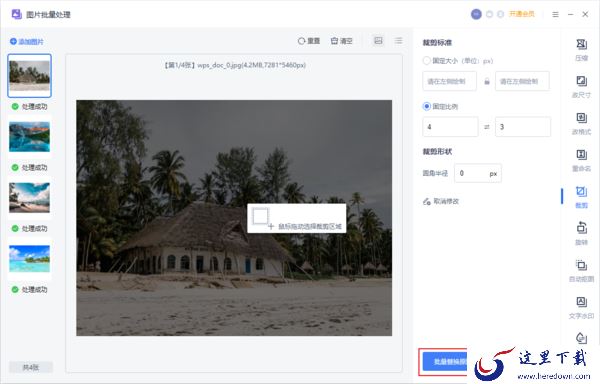
Task: Open the hamburger menu in title bar
Action: [x=555, y=15]
